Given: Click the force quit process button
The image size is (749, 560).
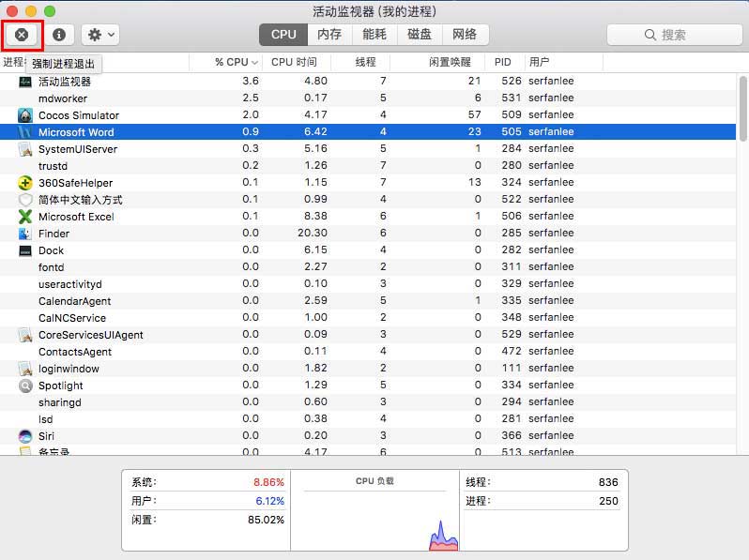Looking at the screenshot, I should click(x=22, y=35).
